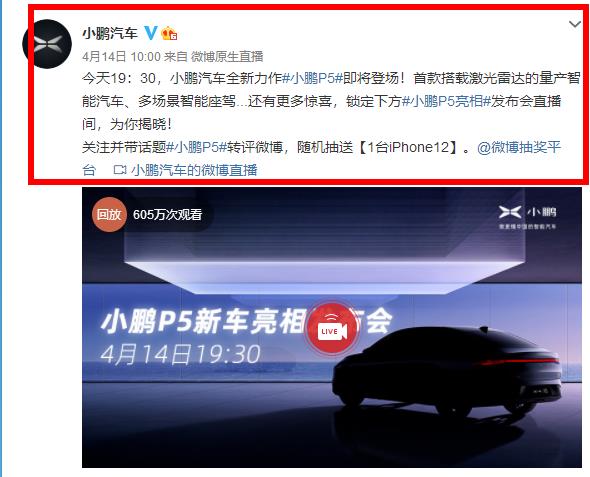Play the red LIVE camera button
Image resolution: width=590 pixels, height=477 pixels.
coord(331,330)
